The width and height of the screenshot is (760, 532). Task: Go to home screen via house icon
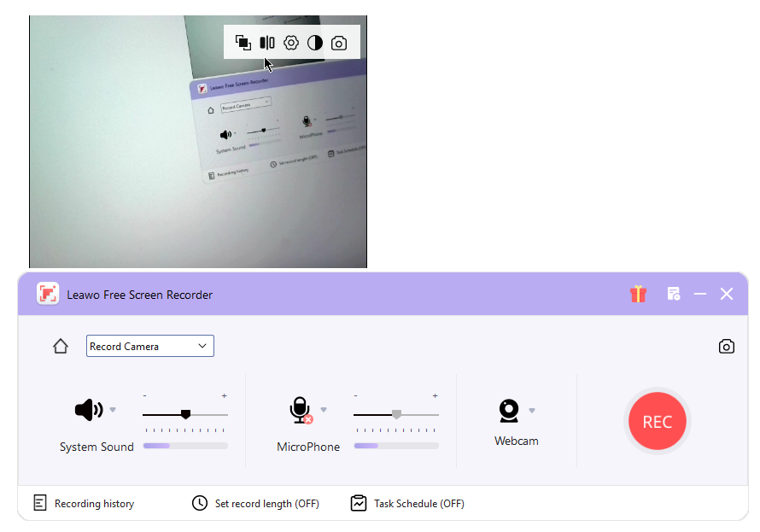click(61, 346)
